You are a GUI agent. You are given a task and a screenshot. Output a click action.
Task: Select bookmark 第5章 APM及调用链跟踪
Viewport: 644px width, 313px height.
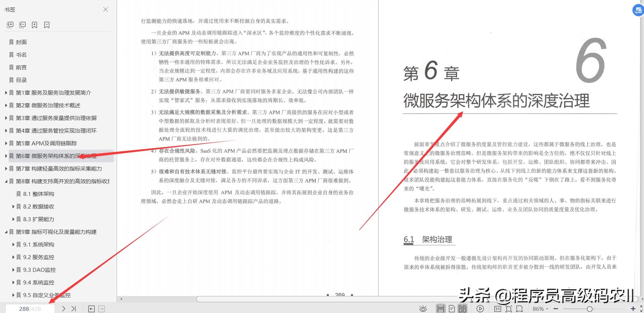[x=46, y=143]
